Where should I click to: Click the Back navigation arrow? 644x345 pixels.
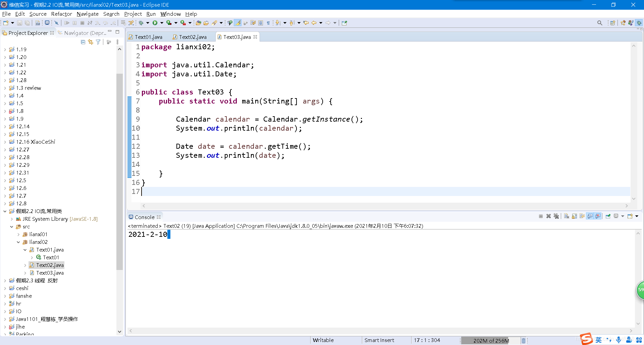click(x=314, y=23)
